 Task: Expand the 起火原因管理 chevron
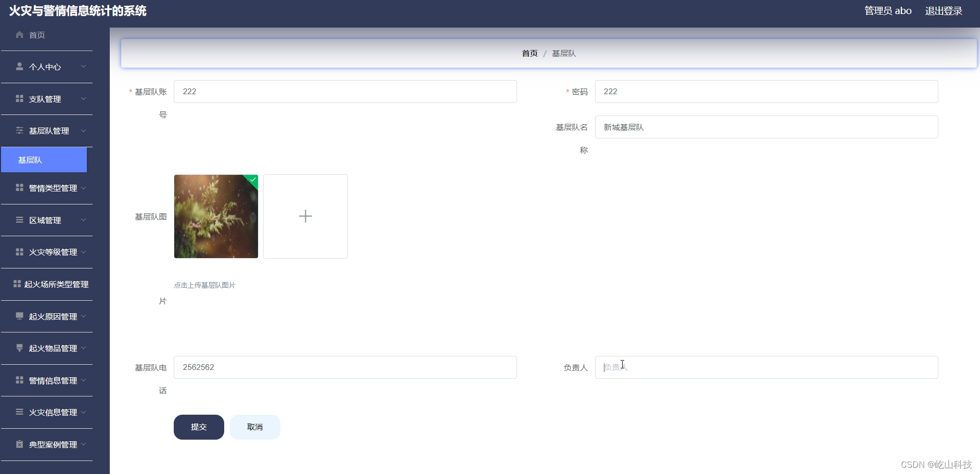coord(83,316)
